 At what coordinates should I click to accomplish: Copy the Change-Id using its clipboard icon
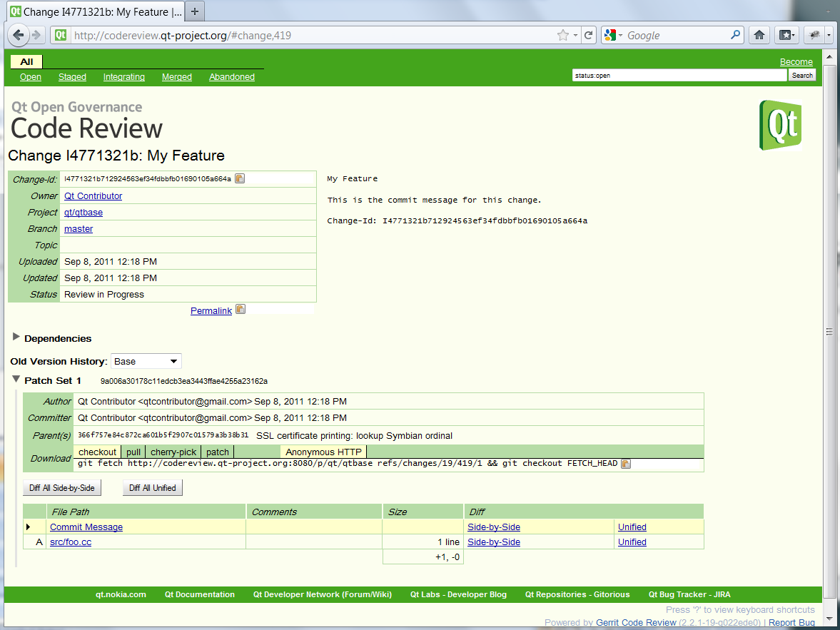(240, 178)
